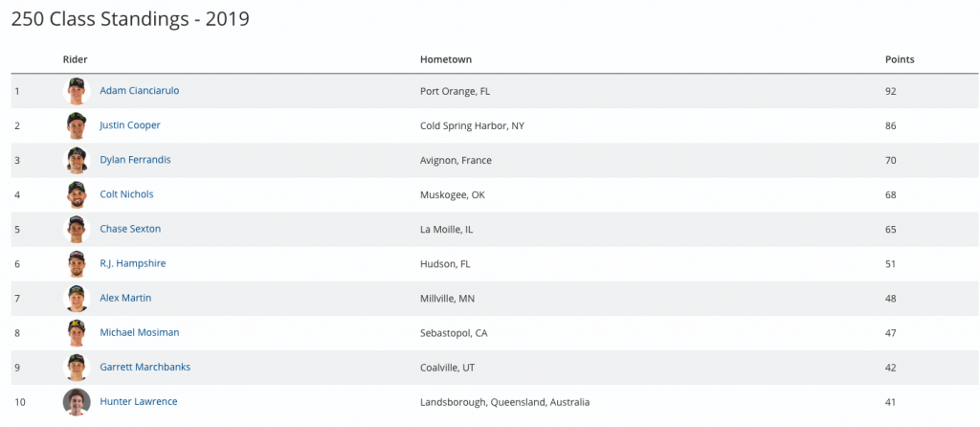Click Hunter Lawrence's avatar image
The height and width of the screenshot is (427, 980).
click(x=77, y=401)
